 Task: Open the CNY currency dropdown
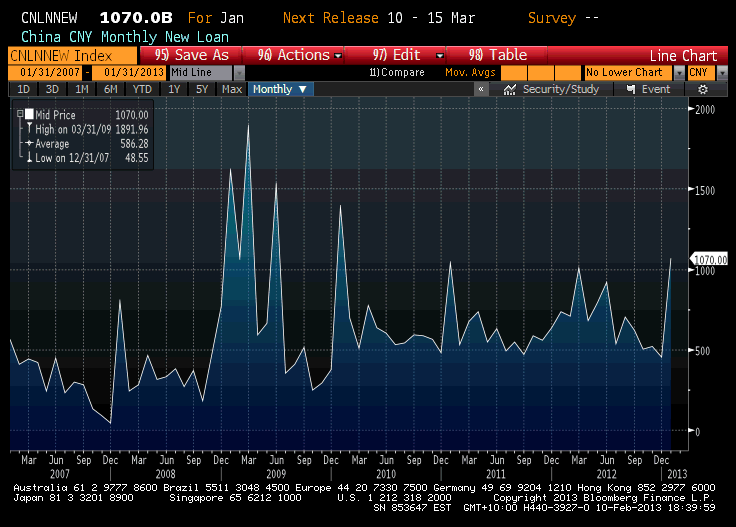[708, 72]
